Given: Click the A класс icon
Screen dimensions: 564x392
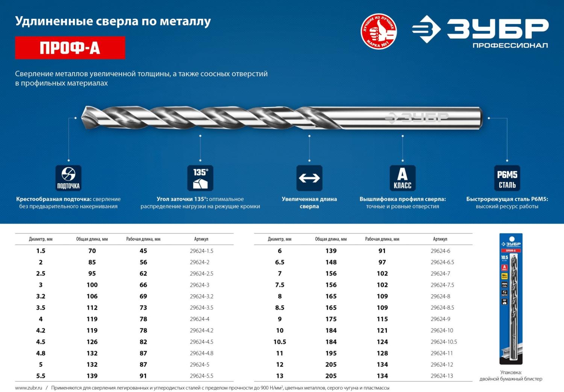Looking at the screenshot, I should click(402, 178).
